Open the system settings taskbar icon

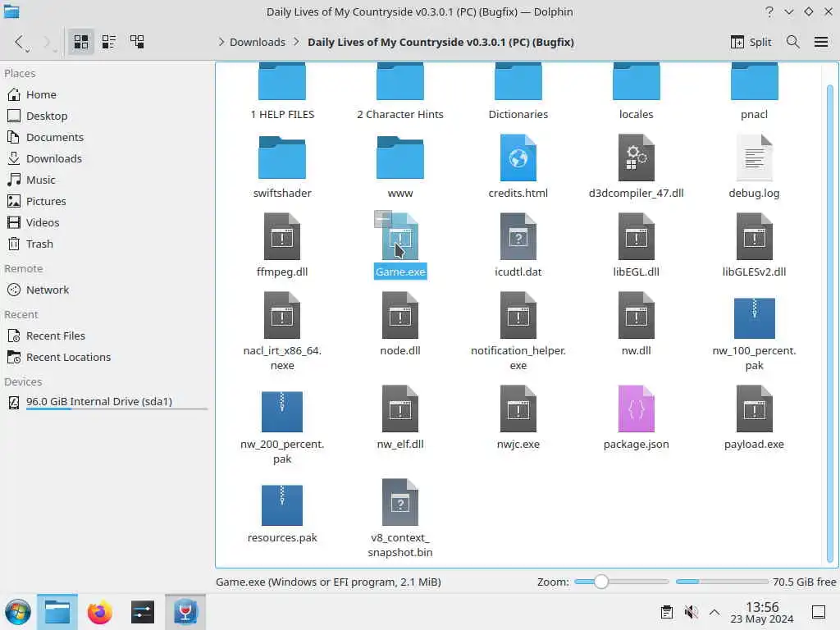coord(143,612)
